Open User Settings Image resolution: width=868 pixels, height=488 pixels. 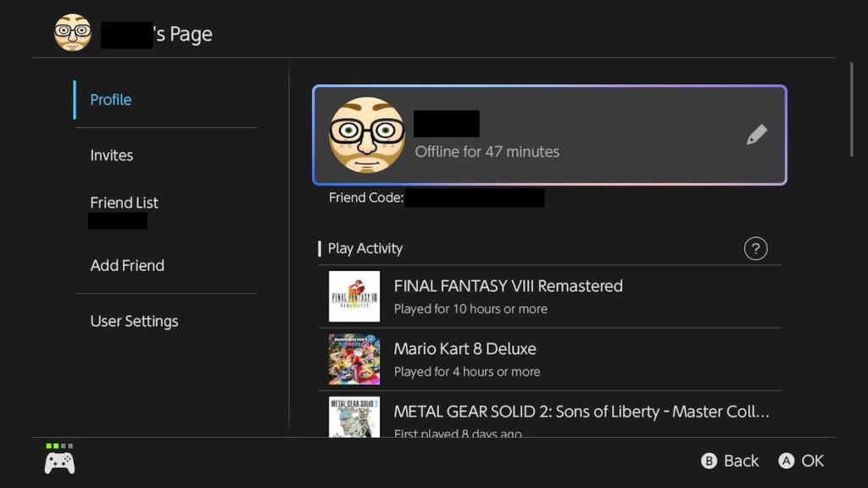134,321
